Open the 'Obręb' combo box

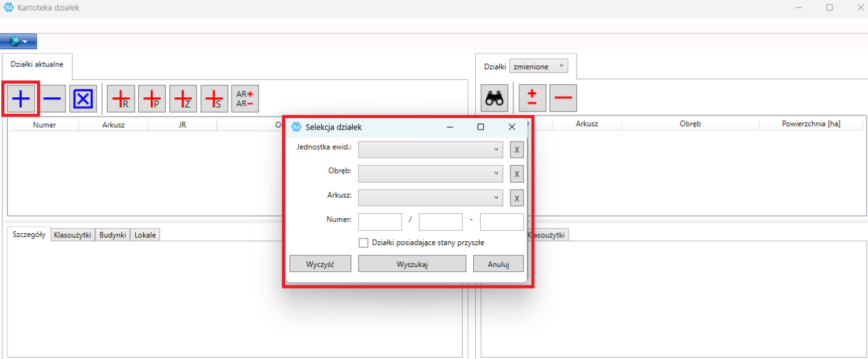[x=430, y=173]
